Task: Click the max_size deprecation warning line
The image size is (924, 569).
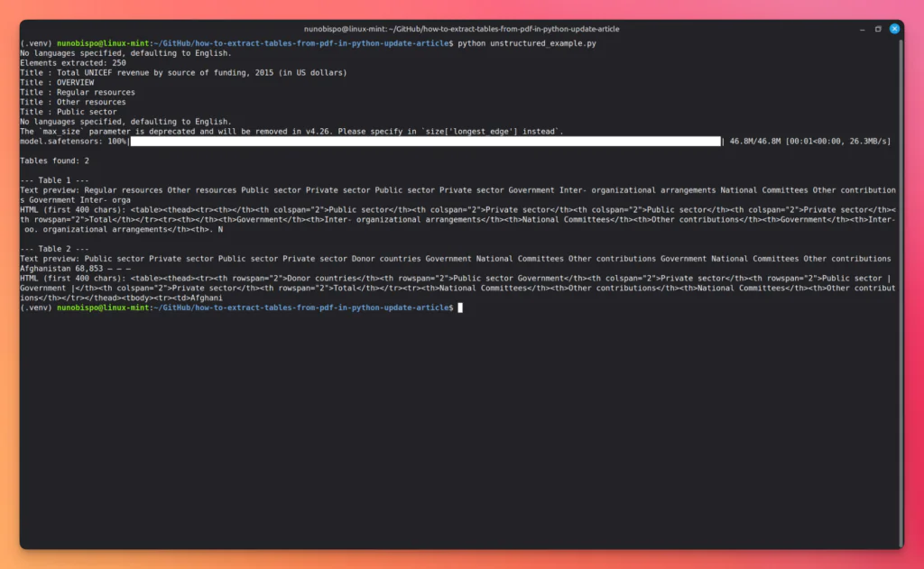Action: [x=291, y=132]
